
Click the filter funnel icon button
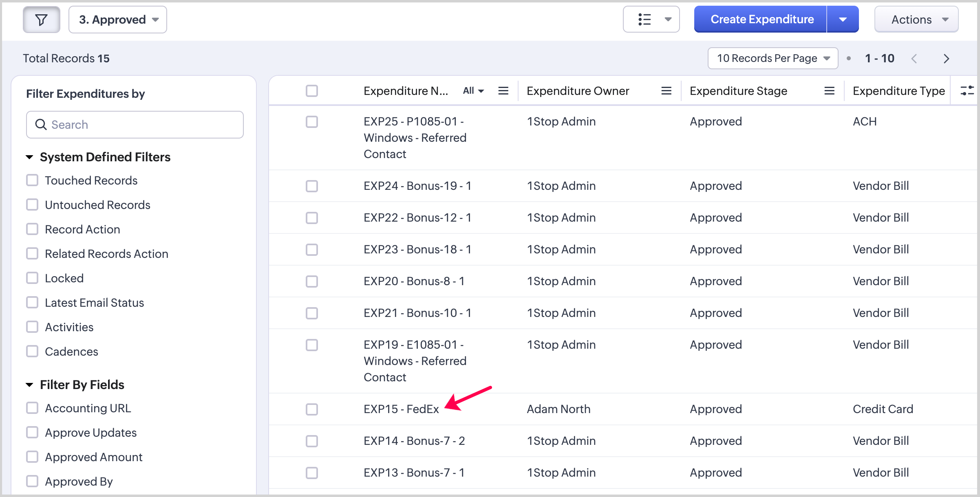(41, 20)
